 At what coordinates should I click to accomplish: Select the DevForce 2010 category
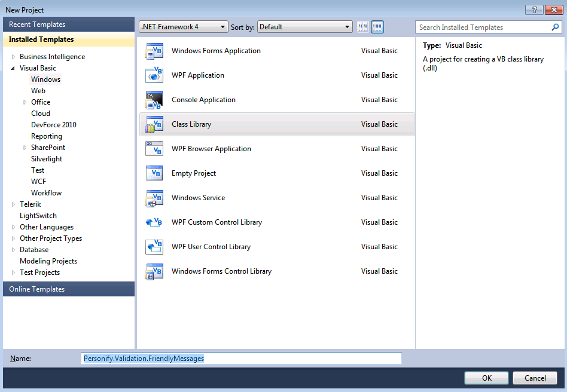pos(53,125)
